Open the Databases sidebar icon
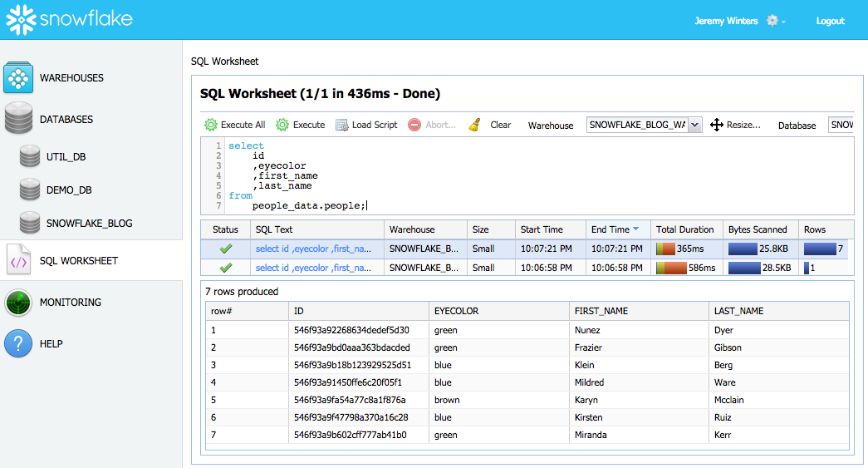The height and width of the screenshot is (468, 868). tap(18, 119)
